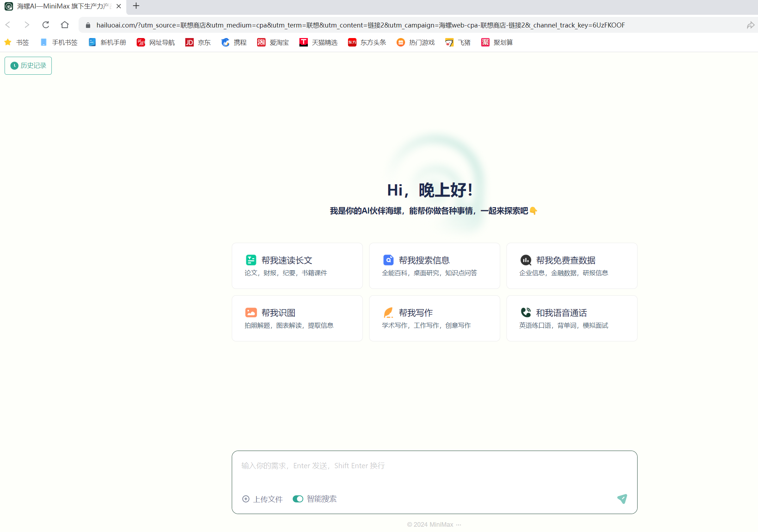Click the green 帮我速读长文 icon
The width and height of the screenshot is (758, 532).
251,260
